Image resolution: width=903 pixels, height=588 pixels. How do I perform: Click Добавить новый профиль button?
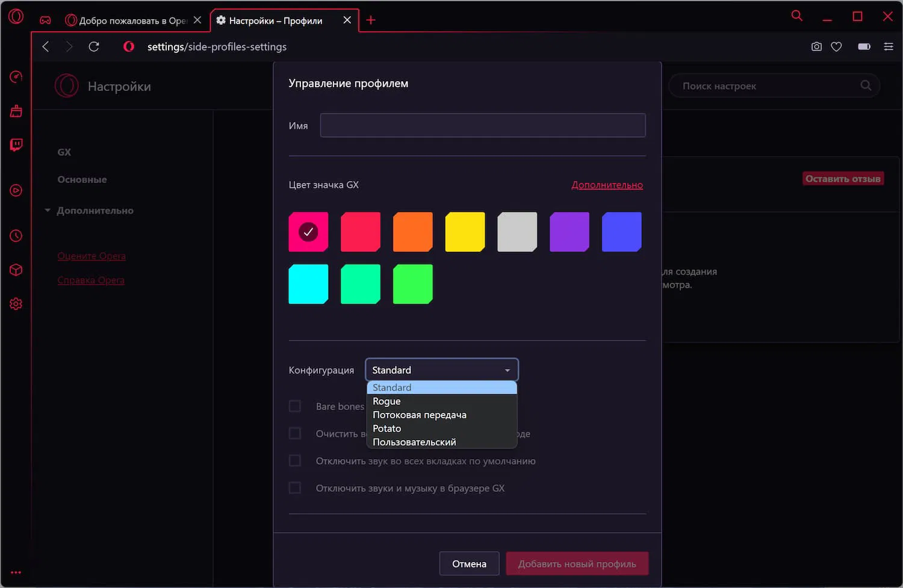577,563
